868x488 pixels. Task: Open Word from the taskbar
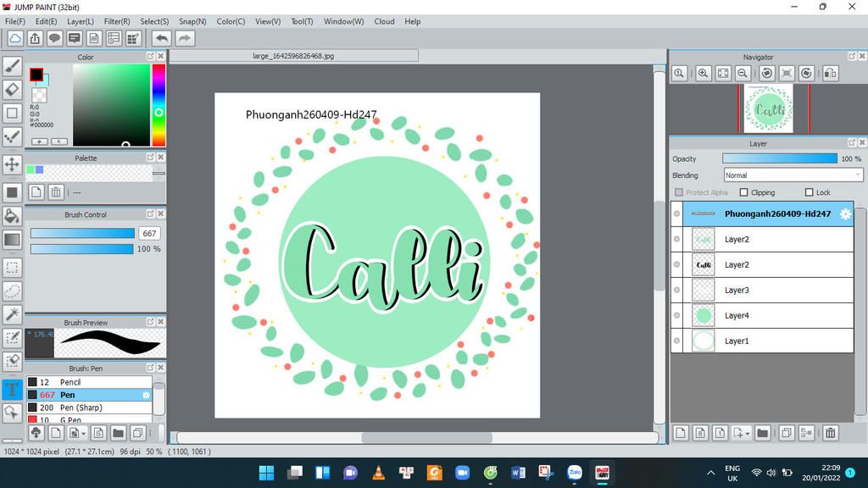point(518,473)
